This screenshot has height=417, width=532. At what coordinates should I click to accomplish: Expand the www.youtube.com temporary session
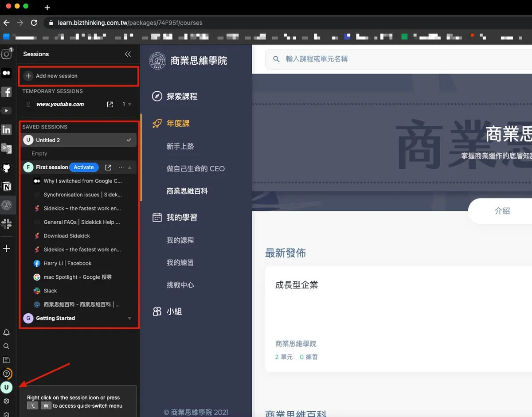coord(129,105)
